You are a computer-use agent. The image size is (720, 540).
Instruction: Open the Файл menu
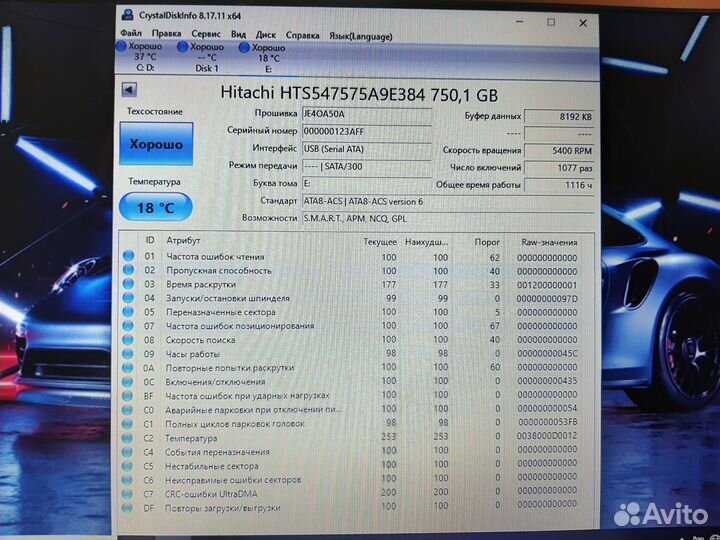click(x=131, y=34)
